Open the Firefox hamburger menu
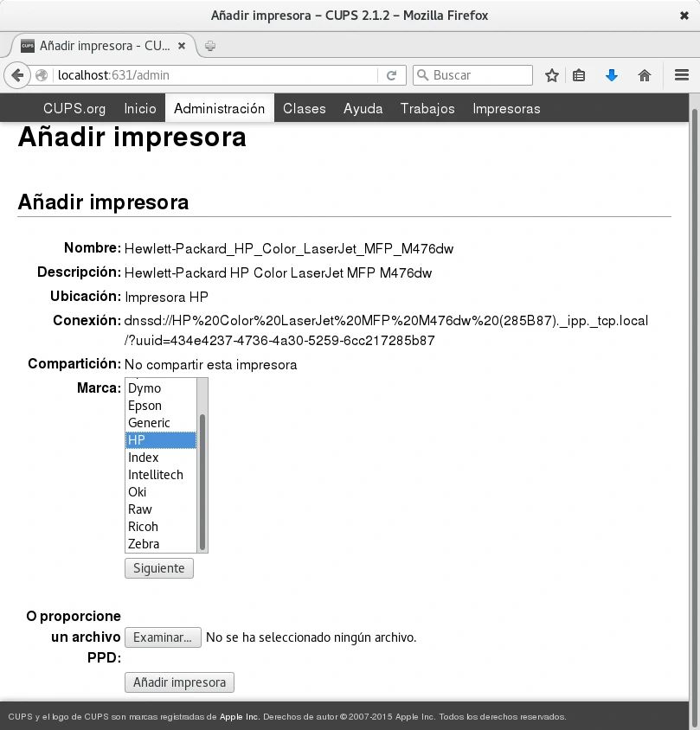 [x=681, y=75]
